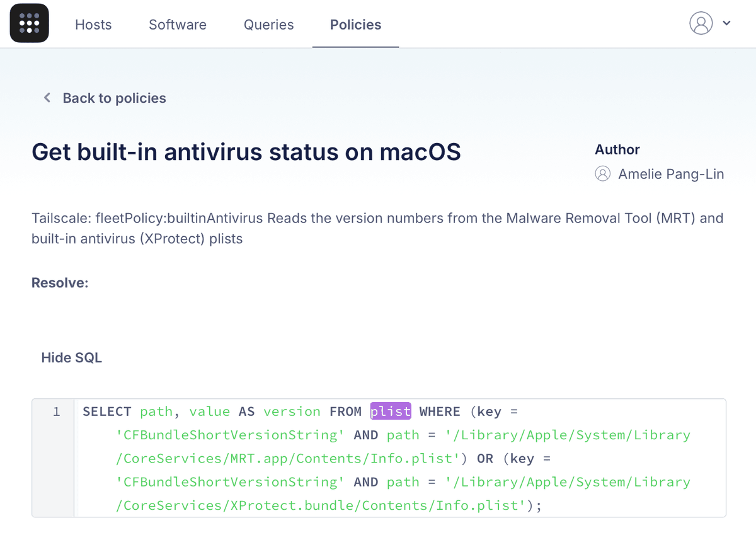This screenshot has height=552, width=756.
Task: Open the Software tab
Action: tap(178, 25)
